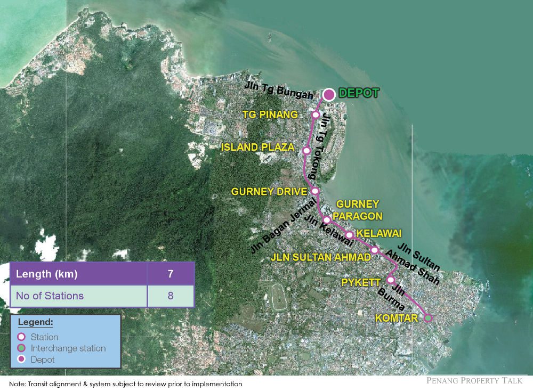Click the TG PINANG station marker

[316, 115]
